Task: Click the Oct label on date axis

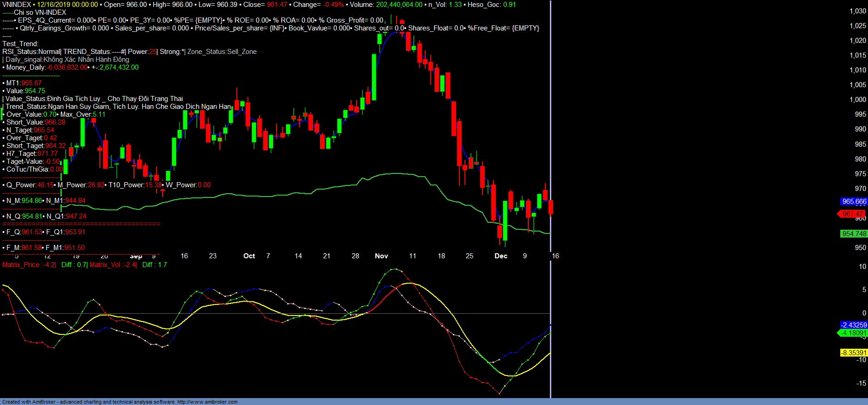Action: point(249,256)
